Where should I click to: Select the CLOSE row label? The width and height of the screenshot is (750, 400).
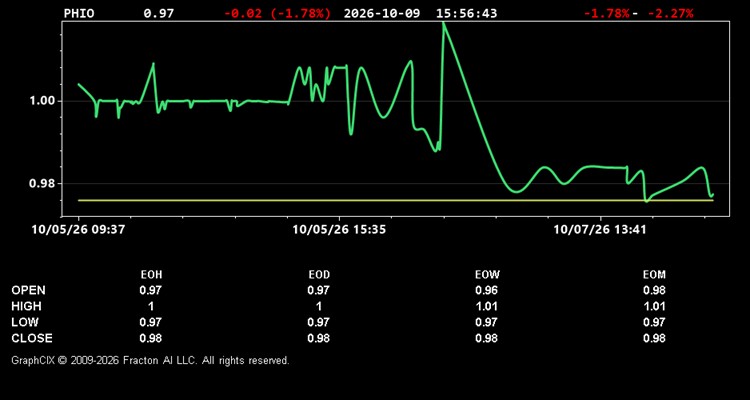pyautogui.click(x=32, y=338)
